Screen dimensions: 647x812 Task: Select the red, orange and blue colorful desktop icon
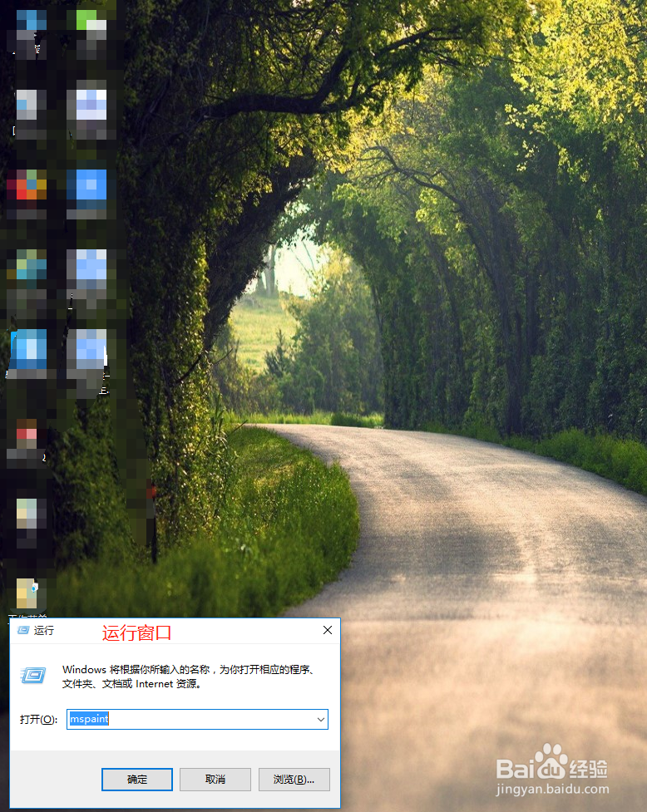coord(27,185)
